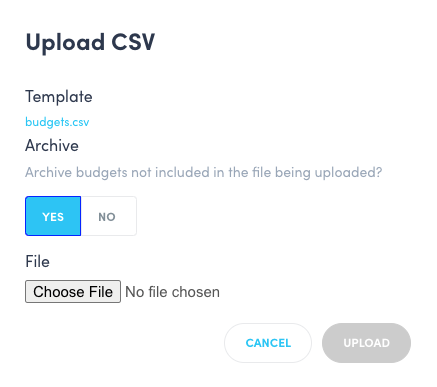Click the greyed-out UPLOAD button
Image resolution: width=437 pixels, height=387 pixels.
[366, 343]
